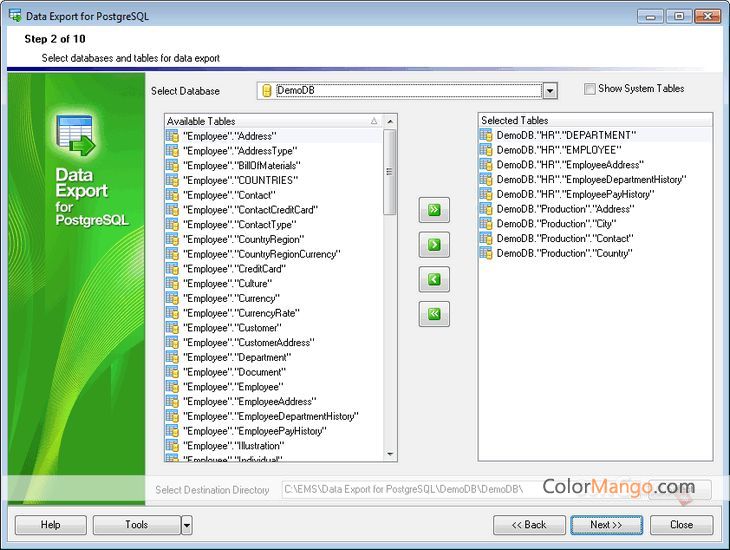Click the move all tables right button
730x550 pixels.
(434, 210)
